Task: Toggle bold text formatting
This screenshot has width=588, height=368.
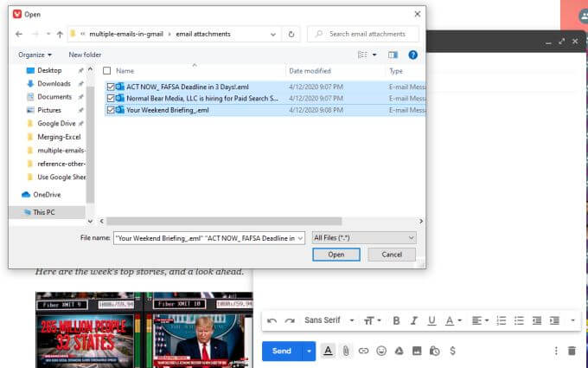Action: pyautogui.click(x=397, y=320)
